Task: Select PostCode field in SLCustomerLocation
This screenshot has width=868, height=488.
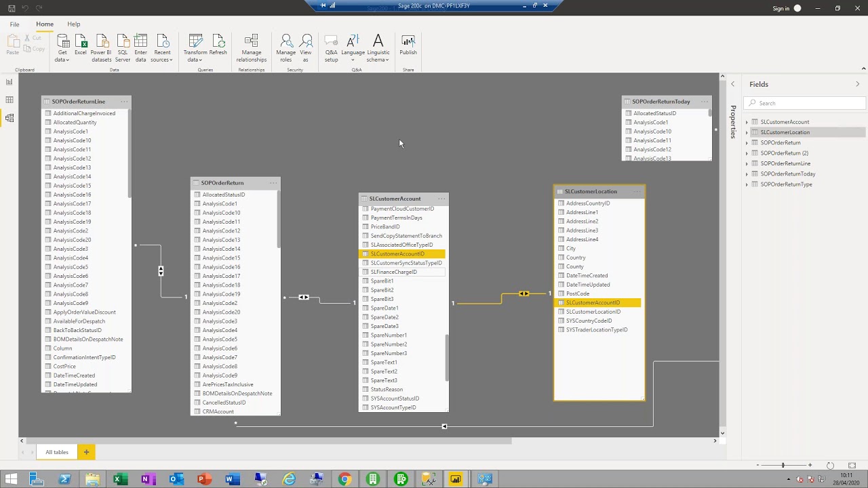Action: click(x=578, y=293)
